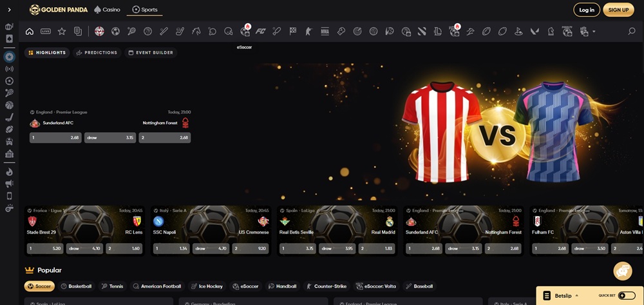The width and height of the screenshot is (644, 305).
Task: Select Basketball in Popular filters
Action: pyautogui.click(x=76, y=286)
